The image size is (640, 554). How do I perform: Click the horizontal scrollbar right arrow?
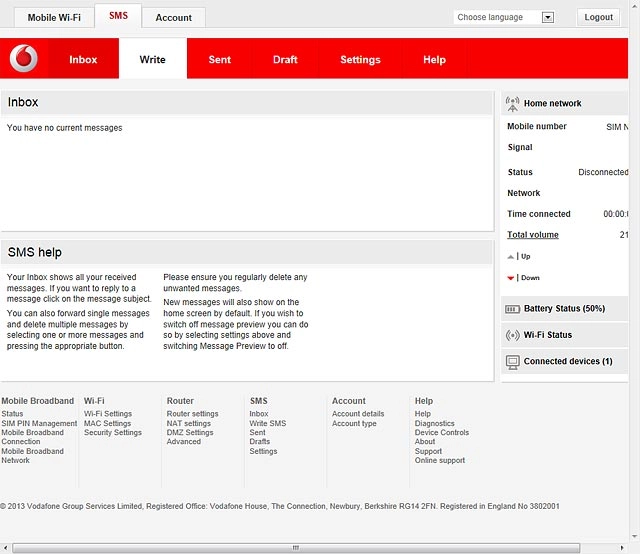[x=622, y=548]
